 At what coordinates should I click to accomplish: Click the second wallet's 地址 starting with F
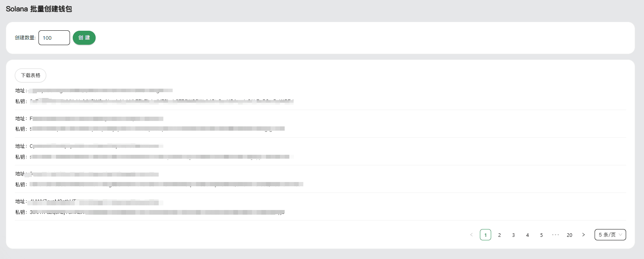point(96,119)
